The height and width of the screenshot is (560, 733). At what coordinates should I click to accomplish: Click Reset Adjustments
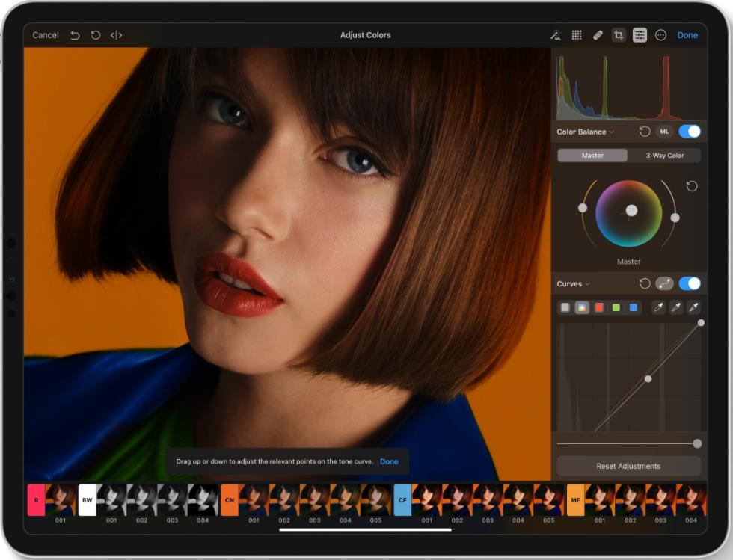629,466
